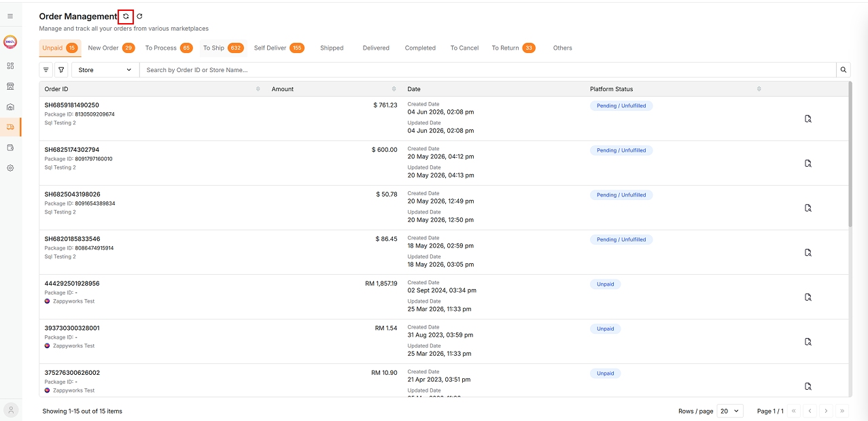View details of order SH6820185833546
868x421 pixels.
coord(808,252)
